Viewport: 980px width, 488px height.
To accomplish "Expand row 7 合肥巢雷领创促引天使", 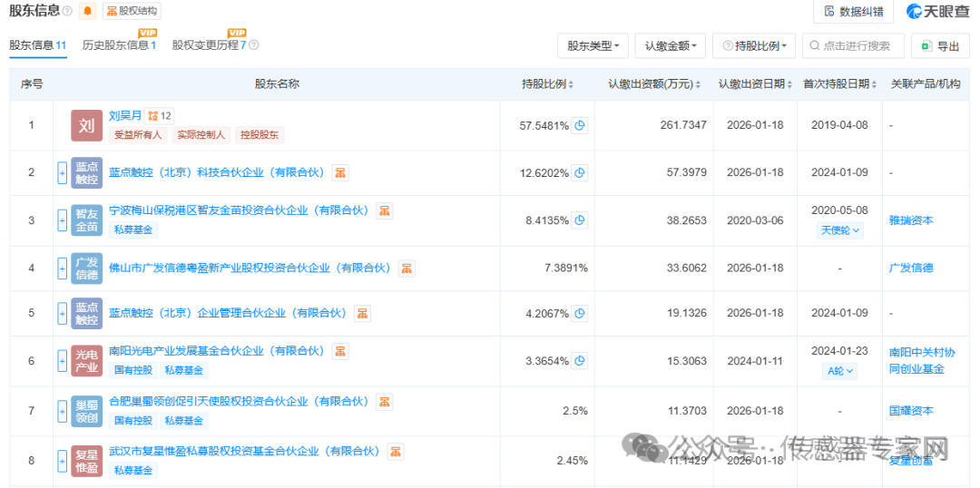I will tap(62, 411).
